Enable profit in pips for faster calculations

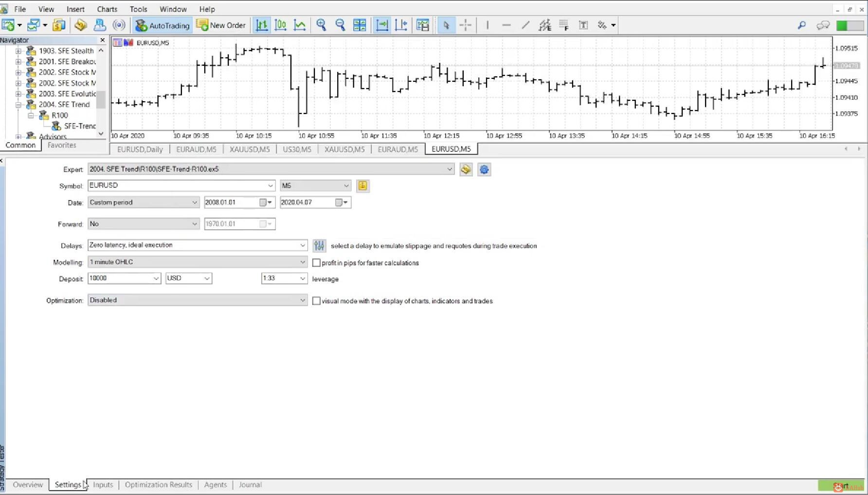coord(316,263)
